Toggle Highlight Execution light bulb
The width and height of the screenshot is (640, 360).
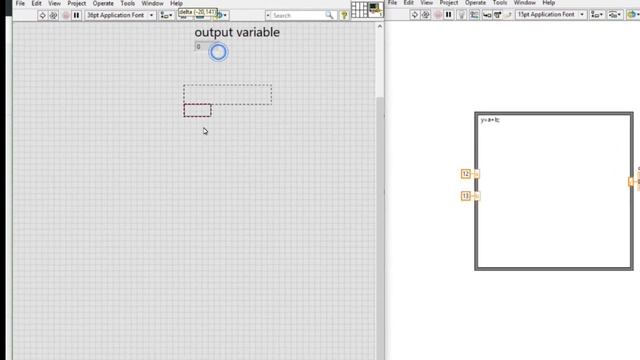[x=462, y=15]
